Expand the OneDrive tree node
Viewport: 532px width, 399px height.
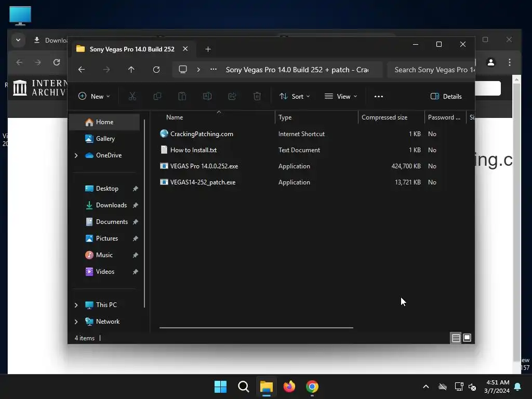76,155
